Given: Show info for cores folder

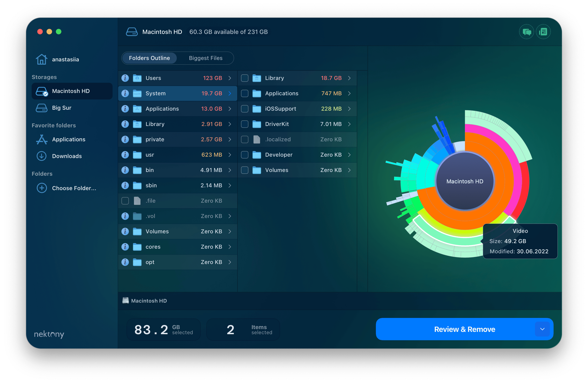Looking at the screenshot, I should tap(125, 247).
